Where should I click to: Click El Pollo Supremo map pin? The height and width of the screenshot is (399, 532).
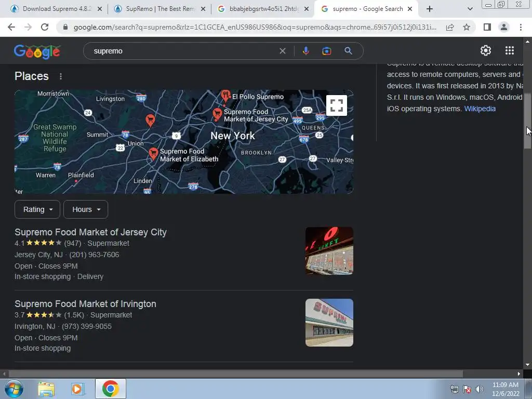(x=225, y=96)
